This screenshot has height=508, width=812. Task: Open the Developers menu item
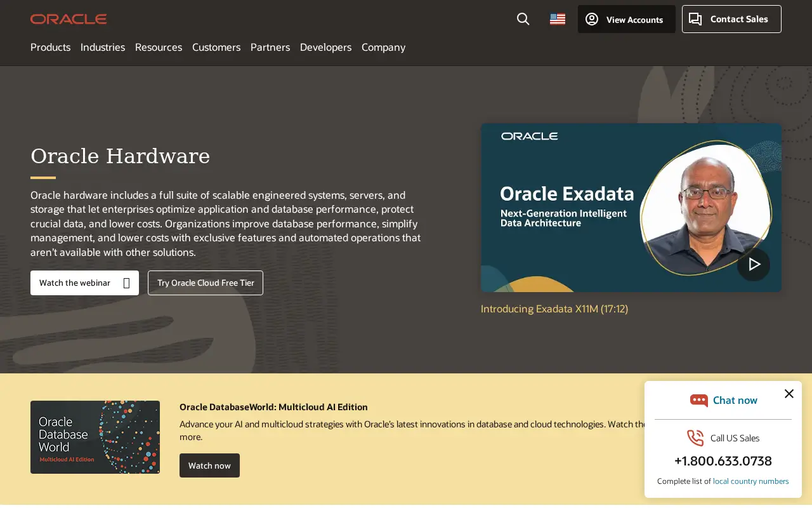coord(325,47)
